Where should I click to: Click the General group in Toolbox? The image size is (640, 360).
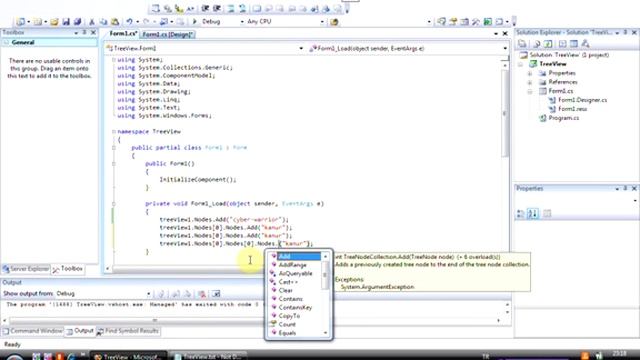49,42
